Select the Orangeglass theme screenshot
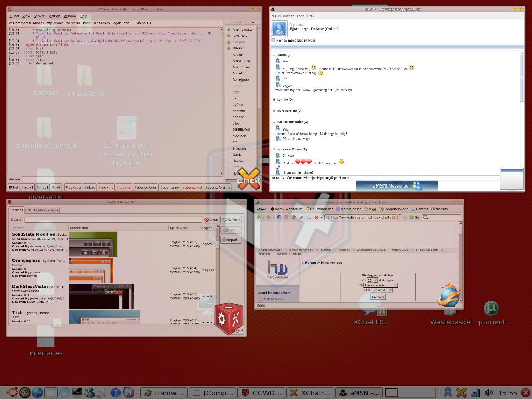This screenshot has width=532, height=399. (x=91, y=270)
